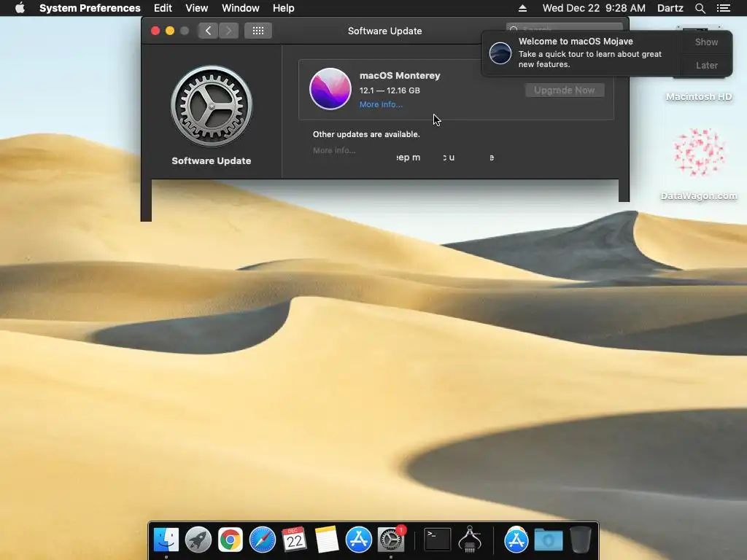747x560 pixels.
Task: Go back in System Preferences
Action: click(x=208, y=31)
